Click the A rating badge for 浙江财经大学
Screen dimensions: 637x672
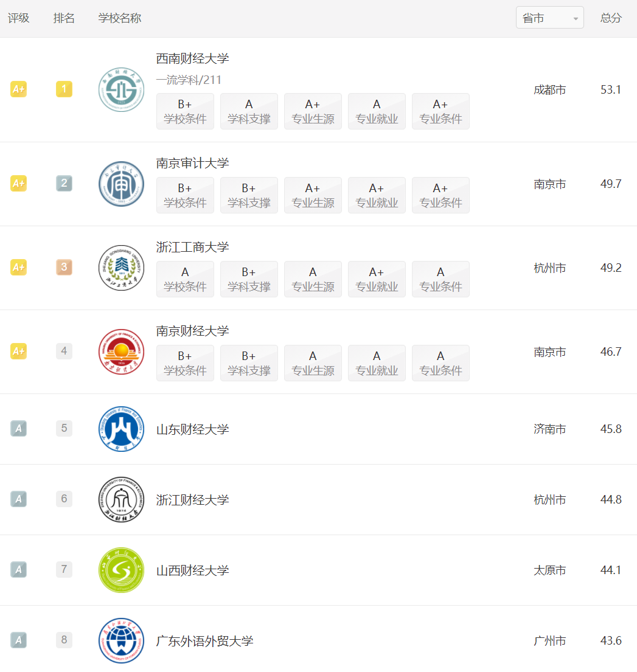[18, 499]
